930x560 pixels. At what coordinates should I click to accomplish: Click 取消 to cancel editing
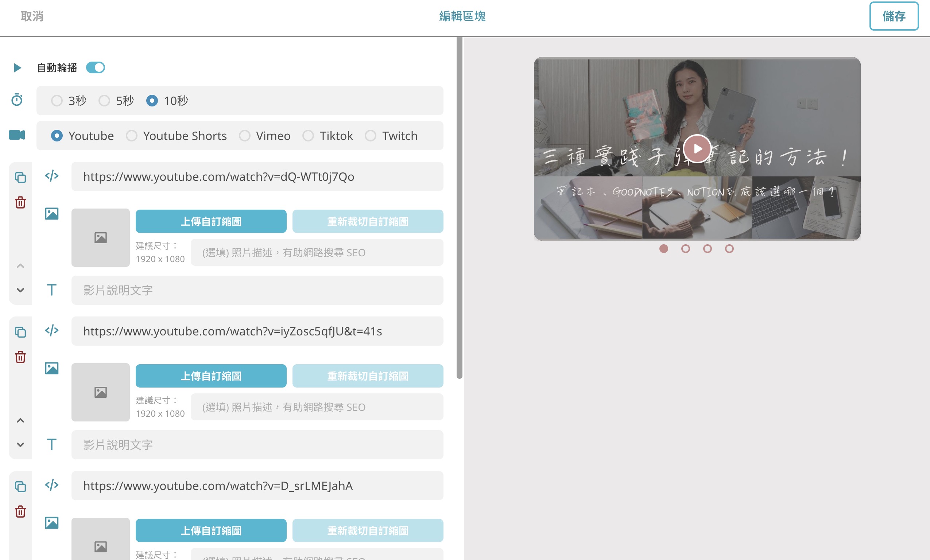tap(32, 16)
